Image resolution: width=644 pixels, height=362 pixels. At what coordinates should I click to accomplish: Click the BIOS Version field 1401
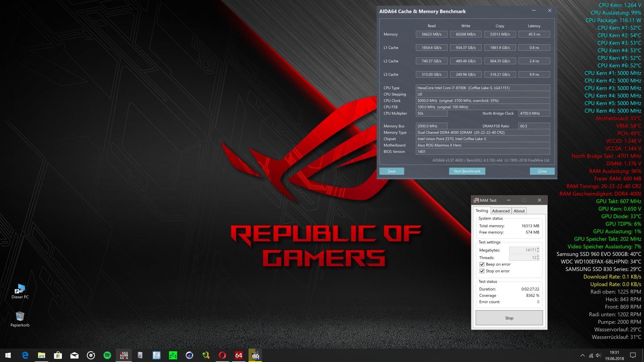tap(483, 152)
